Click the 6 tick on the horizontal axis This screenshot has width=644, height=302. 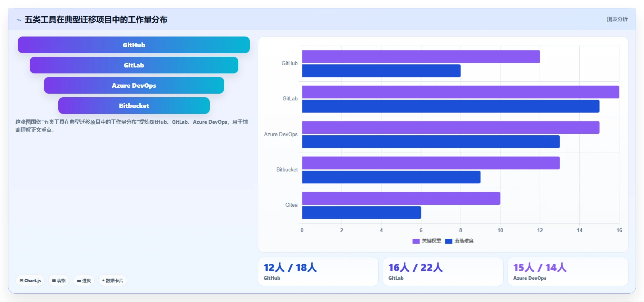[x=421, y=230]
